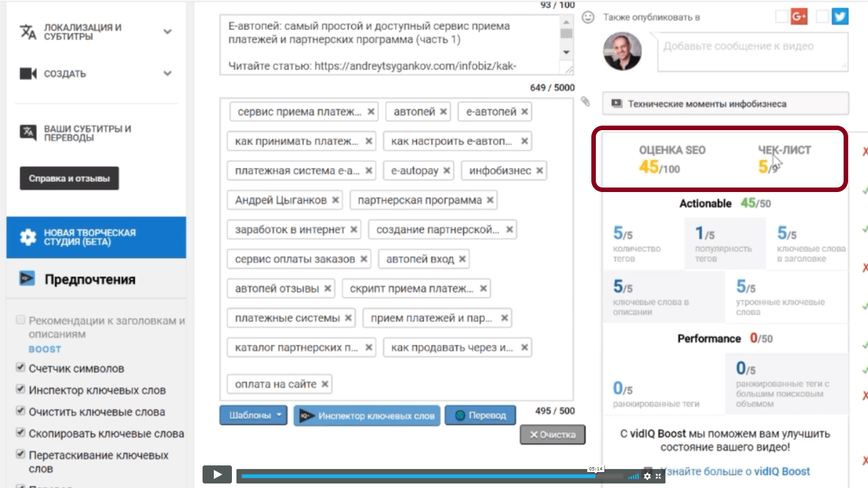Click the 'Перевод' button
This screenshot has height=488, width=868.
(480, 415)
